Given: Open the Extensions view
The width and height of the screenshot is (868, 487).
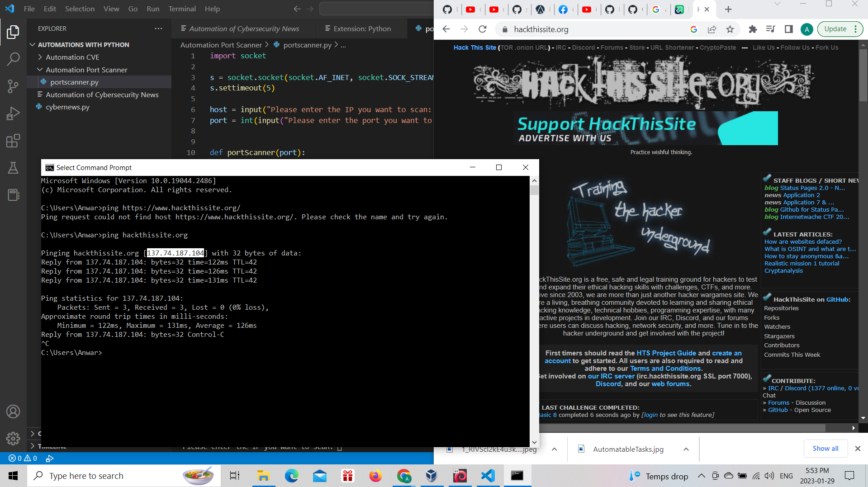Looking at the screenshot, I should 13,141.
